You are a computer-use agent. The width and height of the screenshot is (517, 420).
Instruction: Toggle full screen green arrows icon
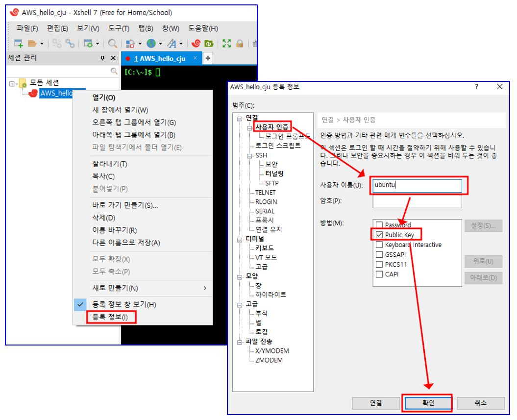point(226,43)
